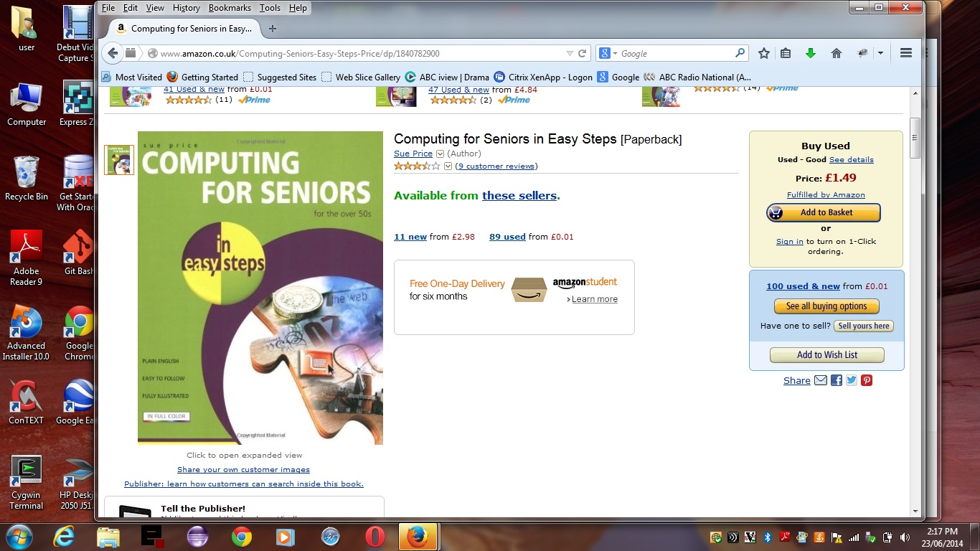The image size is (980, 551).
Task: Open the History menu
Action: tap(186, 8)
